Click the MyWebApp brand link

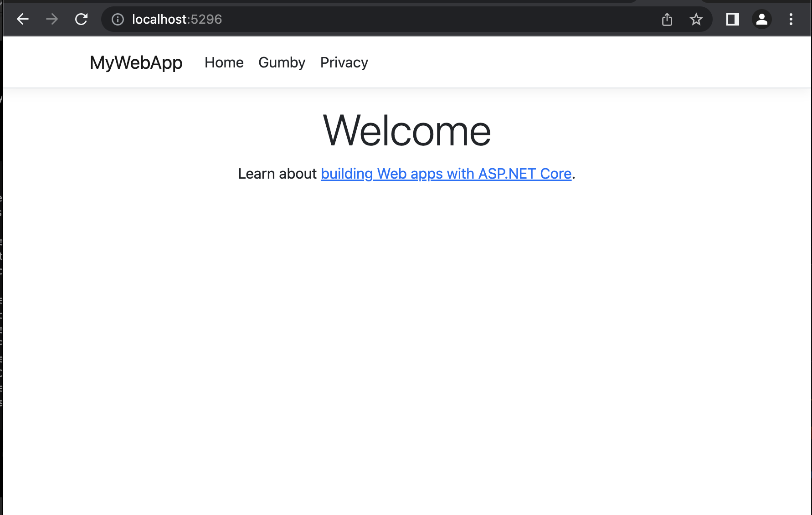[136, 62]
